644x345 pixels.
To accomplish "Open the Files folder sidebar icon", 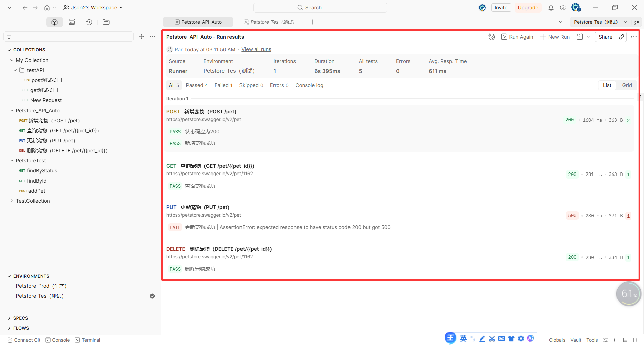I will pyautogui.click(x=106, y=22).
